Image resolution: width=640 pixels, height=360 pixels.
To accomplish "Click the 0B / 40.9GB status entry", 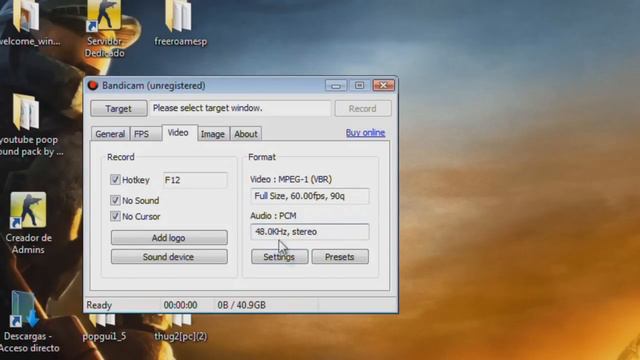I will 241,305.
